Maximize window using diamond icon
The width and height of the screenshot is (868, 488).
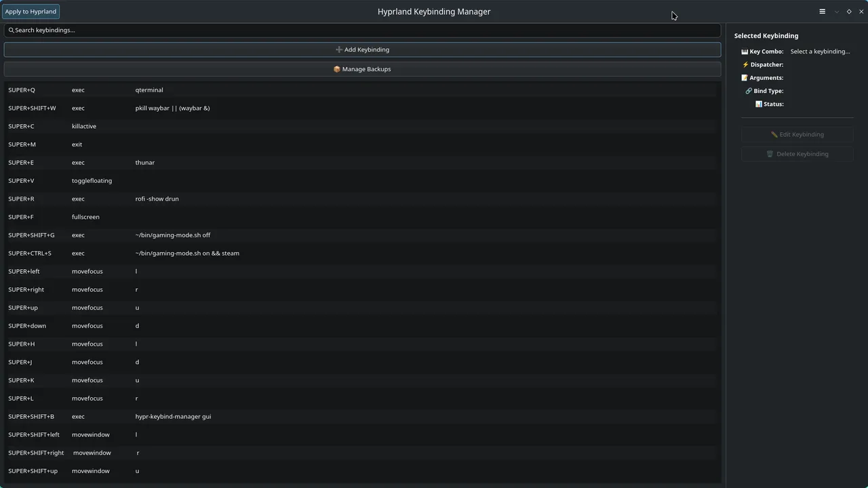(x=849, y=12)
